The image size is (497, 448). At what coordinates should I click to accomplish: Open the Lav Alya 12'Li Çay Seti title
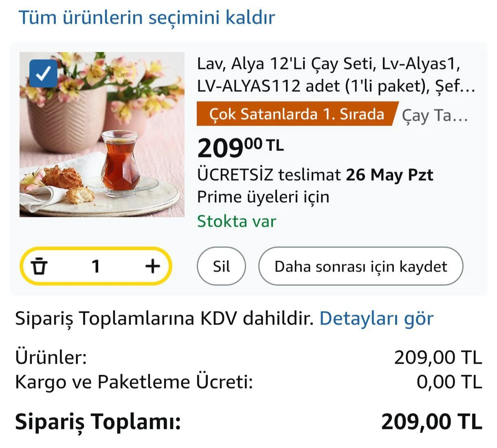coord(336,75)
